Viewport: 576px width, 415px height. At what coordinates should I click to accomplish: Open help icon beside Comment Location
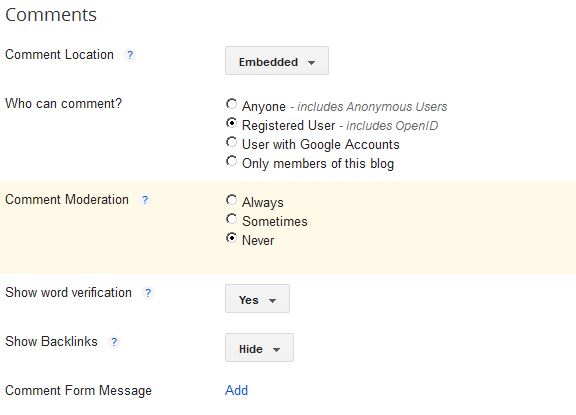130,55
